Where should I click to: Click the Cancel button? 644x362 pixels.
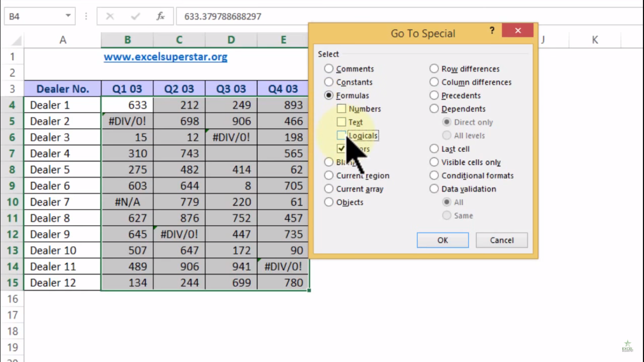coord(502,240)
